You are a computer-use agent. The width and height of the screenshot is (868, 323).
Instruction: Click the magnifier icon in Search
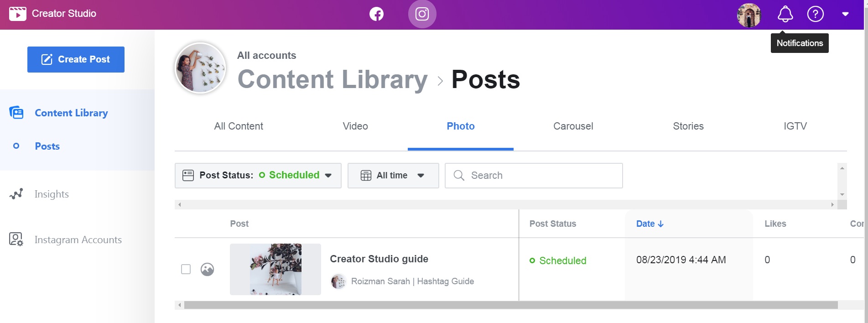[x=459, y=176]
